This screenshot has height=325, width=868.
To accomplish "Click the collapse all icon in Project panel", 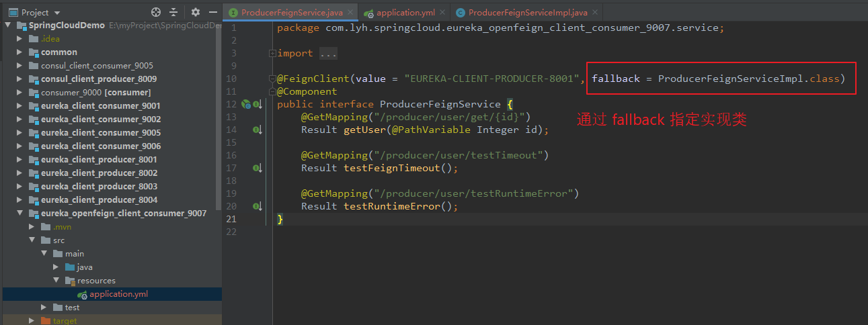I will tap(173, 12).
